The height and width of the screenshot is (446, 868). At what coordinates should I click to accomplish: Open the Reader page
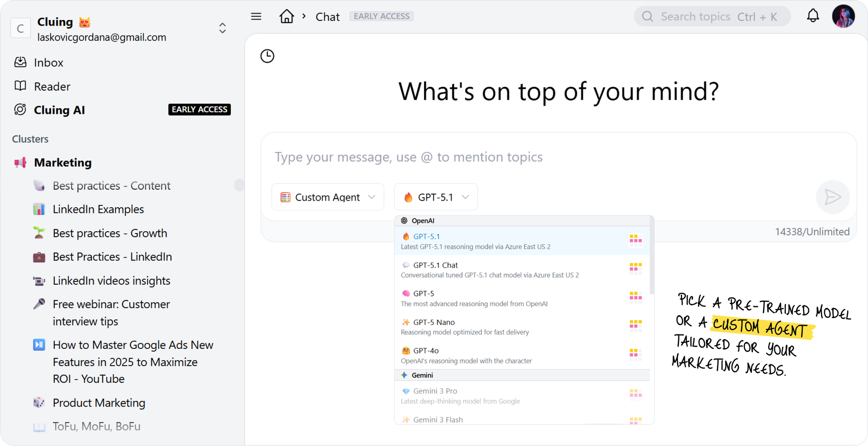(x=52, y=86)
